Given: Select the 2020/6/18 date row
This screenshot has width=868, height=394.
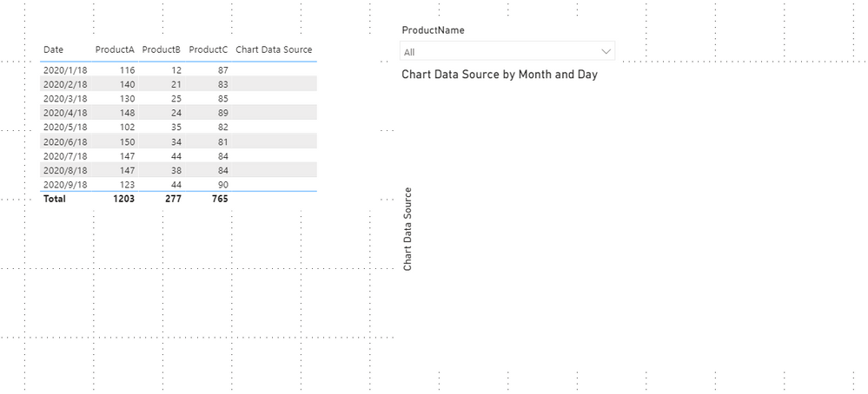Looking at the screenshot, I should coord(178,141).
